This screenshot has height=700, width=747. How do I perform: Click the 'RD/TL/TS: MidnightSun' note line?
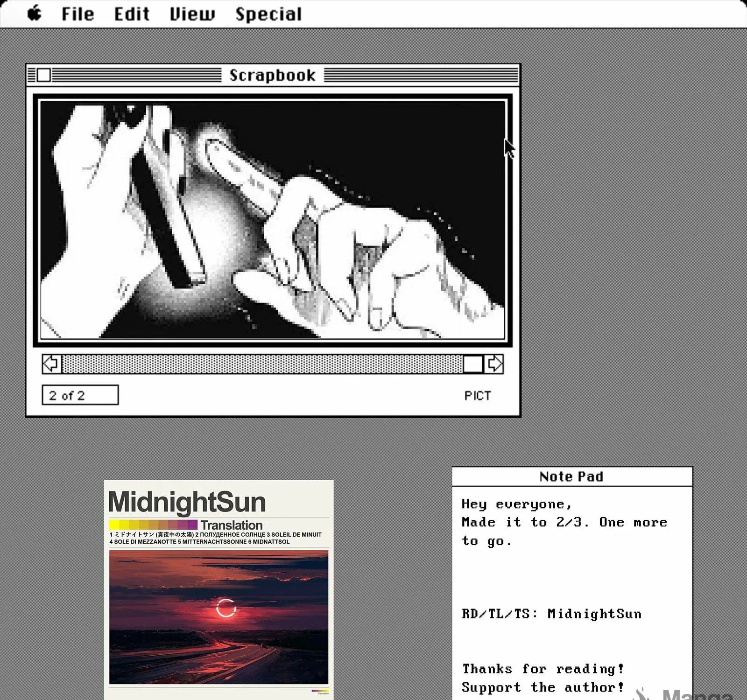click(551, 614)
